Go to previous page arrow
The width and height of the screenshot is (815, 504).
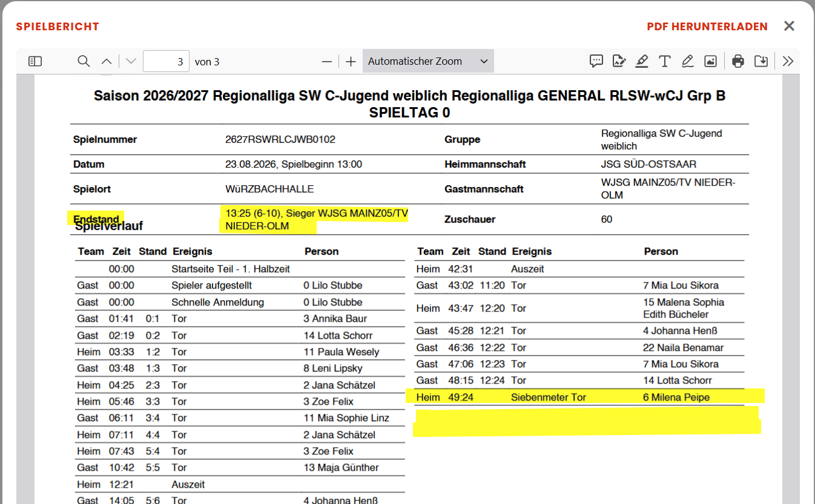[x=107, y=61]
